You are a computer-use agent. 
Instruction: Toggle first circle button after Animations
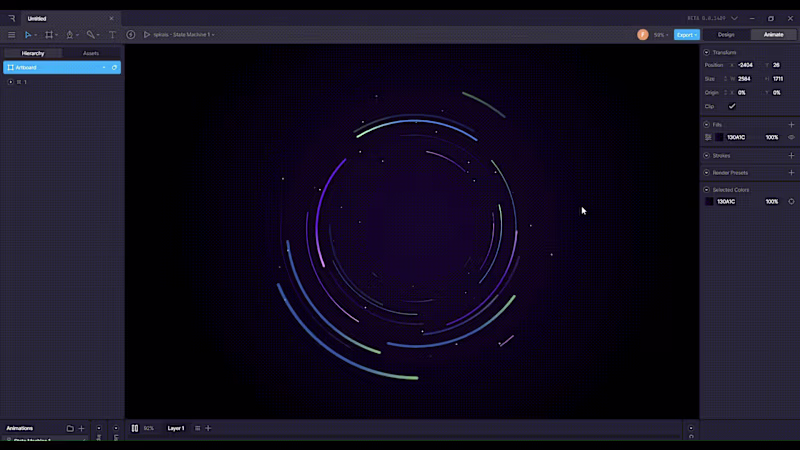[x=99, y=429]
